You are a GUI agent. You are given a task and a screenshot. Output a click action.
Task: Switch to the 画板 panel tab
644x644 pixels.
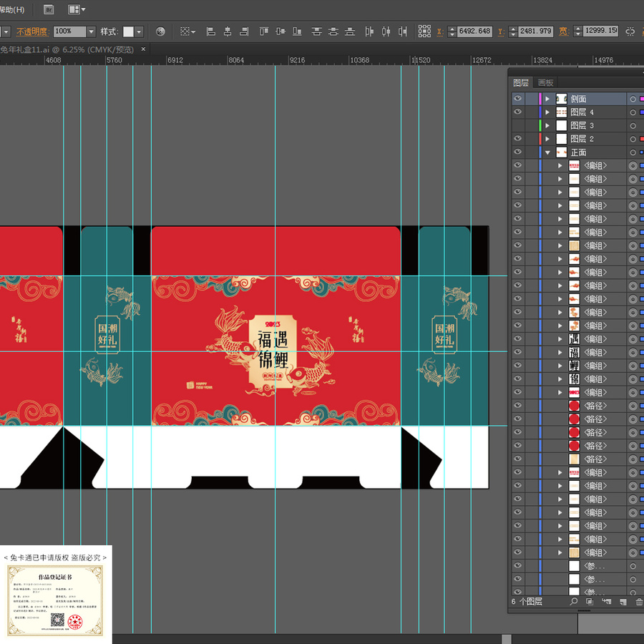tap(545, 82)
